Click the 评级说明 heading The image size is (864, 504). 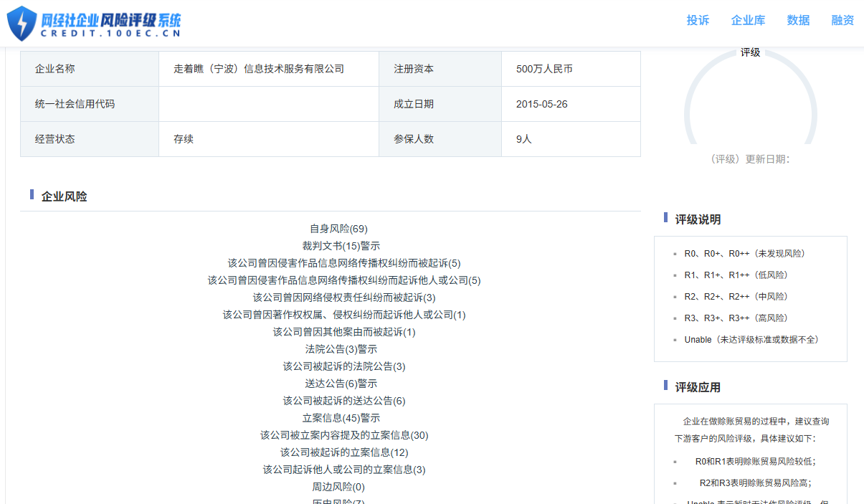[698, 219]
